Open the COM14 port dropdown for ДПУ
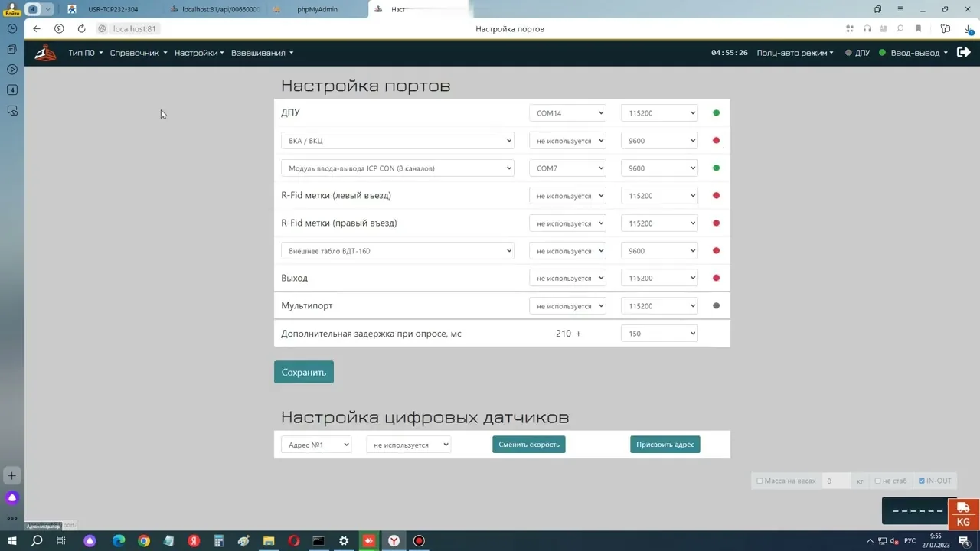This screenshot has width=980, height=551. tap(567, 113)
